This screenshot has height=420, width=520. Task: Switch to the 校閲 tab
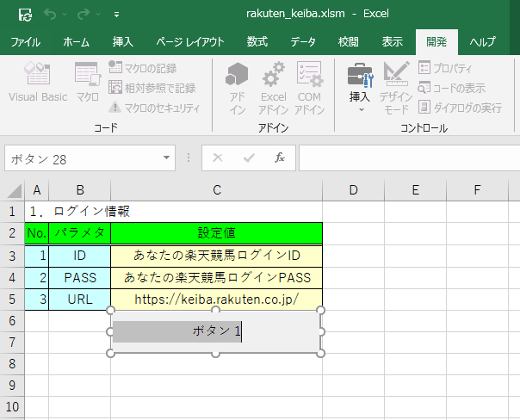tap(348, 42)
